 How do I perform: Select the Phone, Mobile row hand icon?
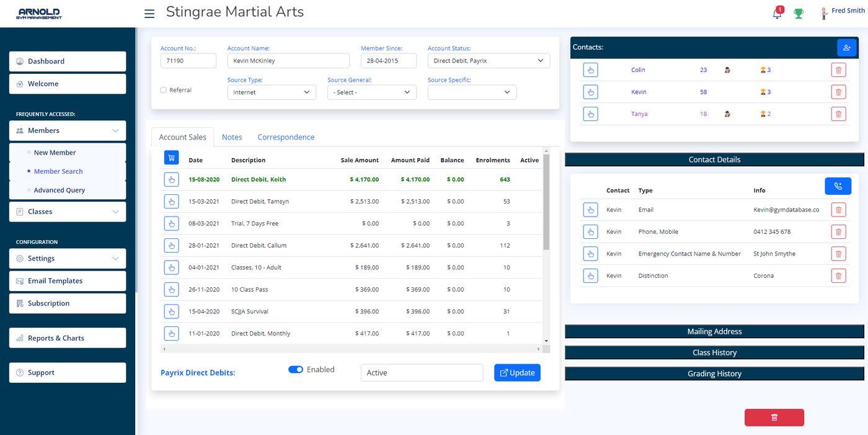click(x=590, y=231)
